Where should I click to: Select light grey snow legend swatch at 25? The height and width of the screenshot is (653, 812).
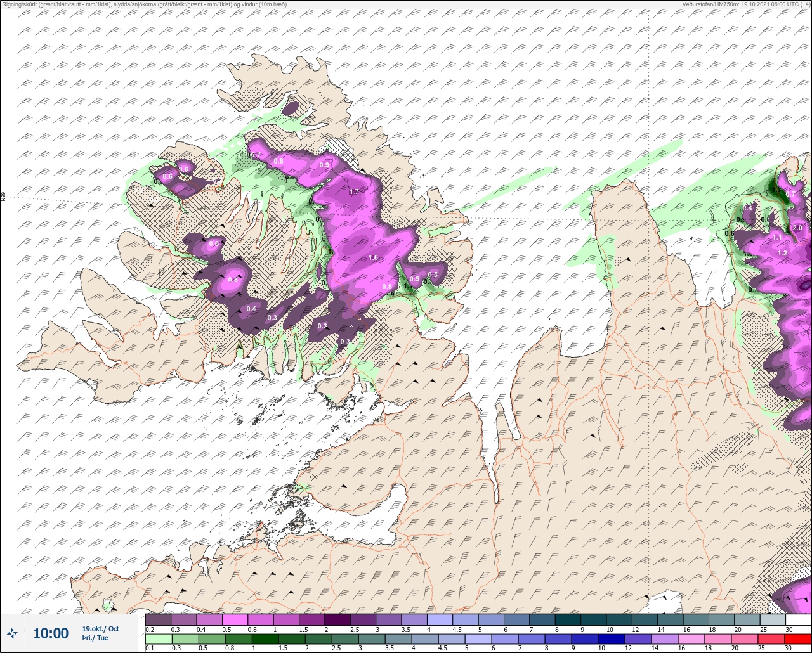point(773,619)
